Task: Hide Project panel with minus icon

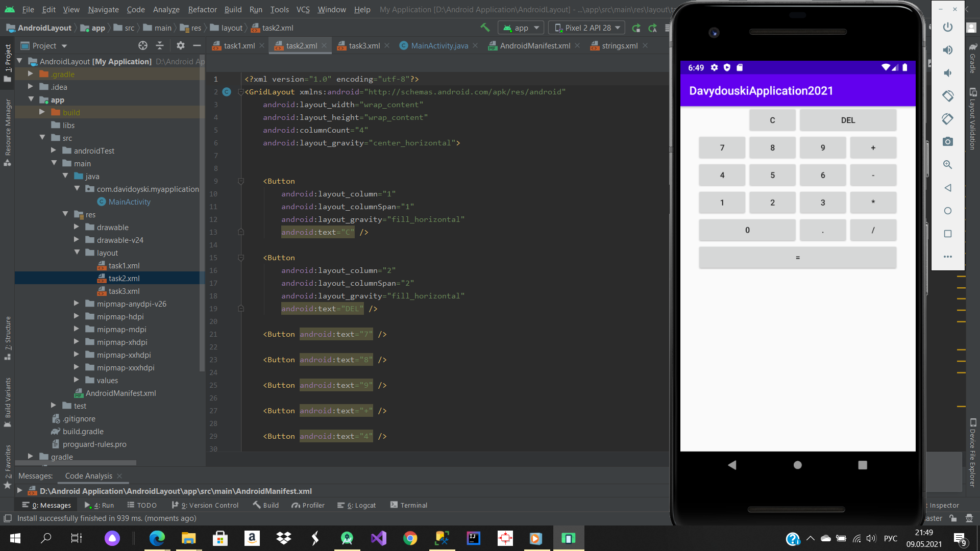Action: click(197, 45)
